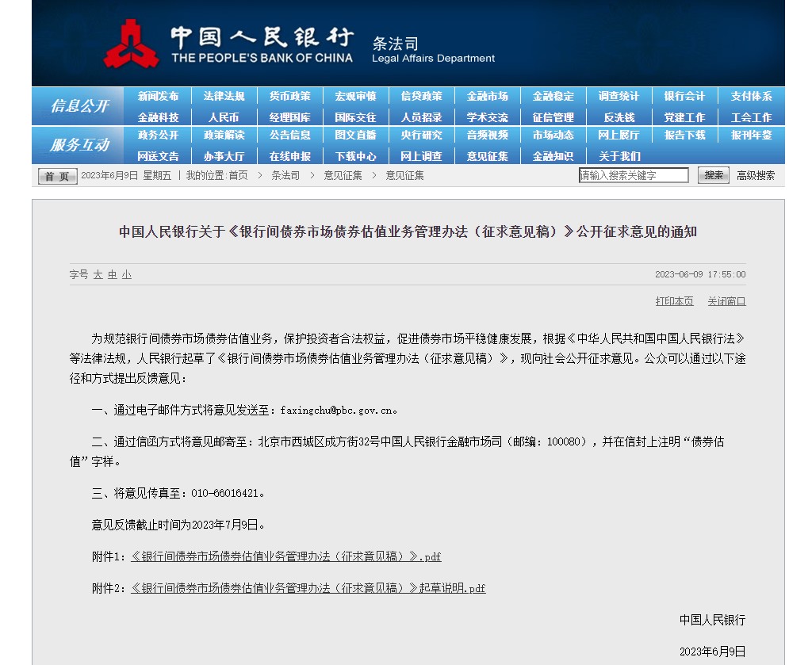Select 意见征集 in the service menu
Viewport: 812px width, 665px height.
488,156
